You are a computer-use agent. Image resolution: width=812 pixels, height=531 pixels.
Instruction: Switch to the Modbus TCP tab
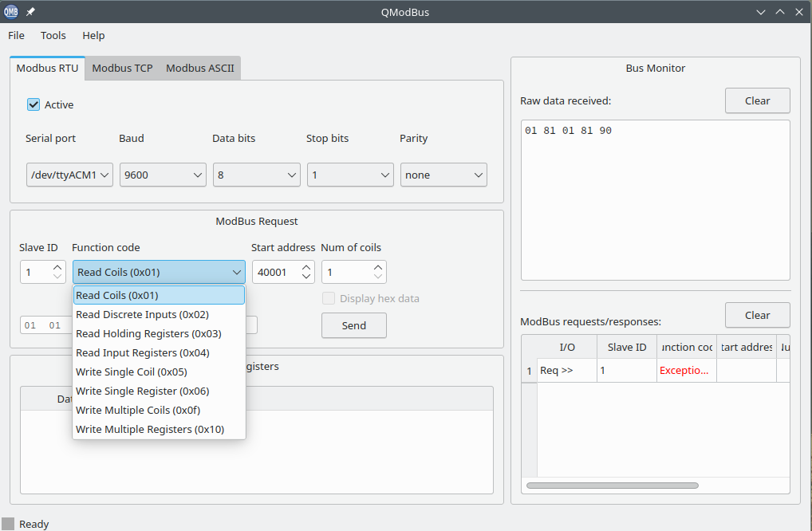pyautogui.click(x=122, y=69)
